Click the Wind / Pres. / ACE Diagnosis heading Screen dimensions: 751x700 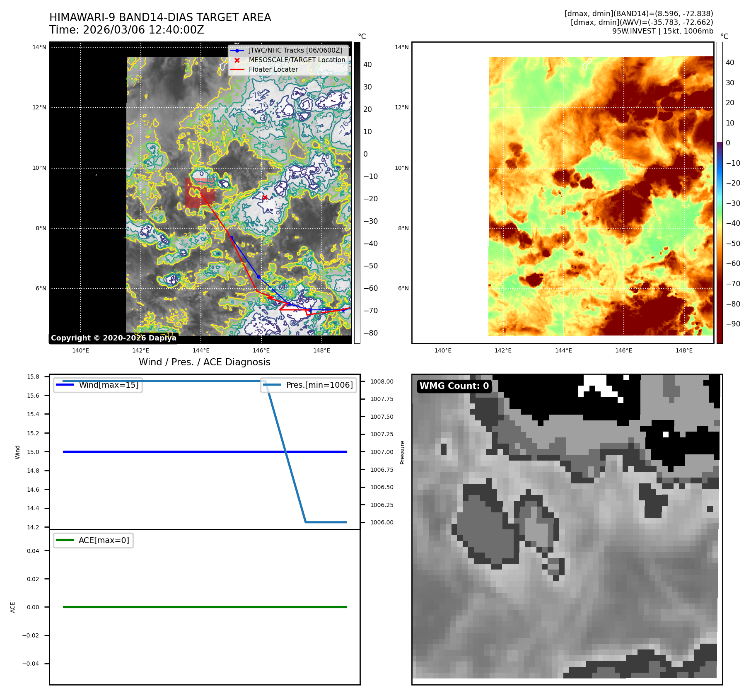204,362
